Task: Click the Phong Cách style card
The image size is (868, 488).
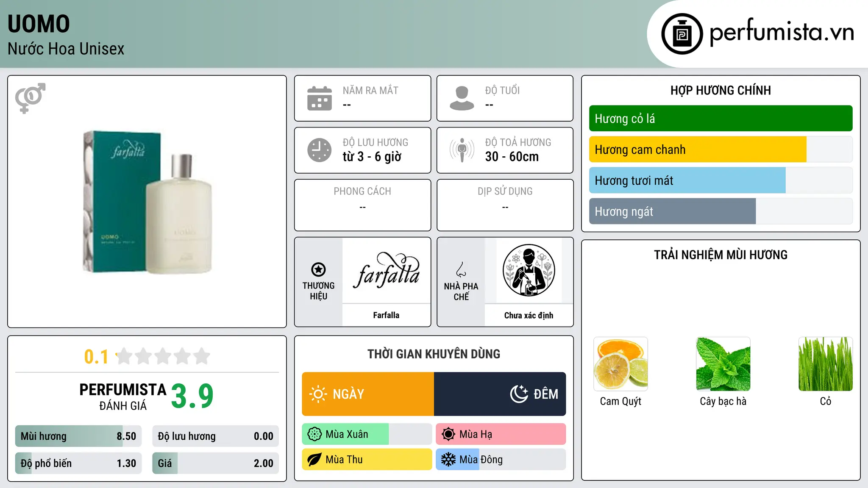Action: pos(363,205)
